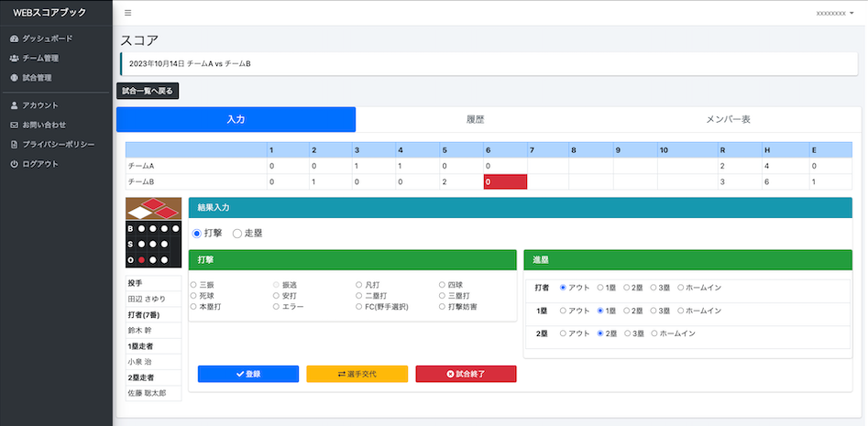Open ダッシュボード from the sidebar
Screen dimensions: 868x426
(47, 38)
